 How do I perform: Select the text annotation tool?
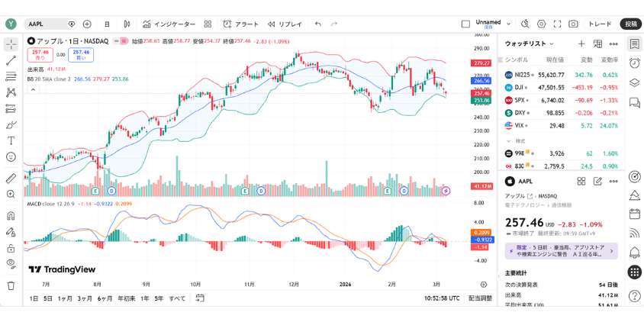click(11, 140)
